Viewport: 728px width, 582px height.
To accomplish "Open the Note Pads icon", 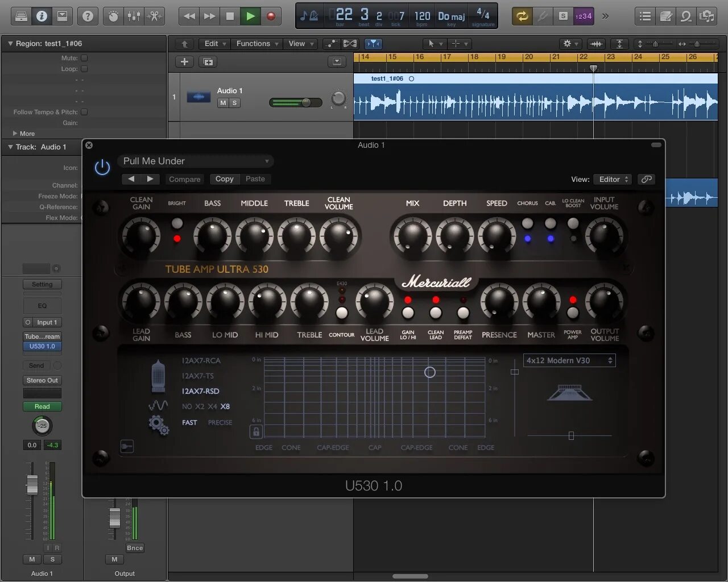I will [665, 16].
